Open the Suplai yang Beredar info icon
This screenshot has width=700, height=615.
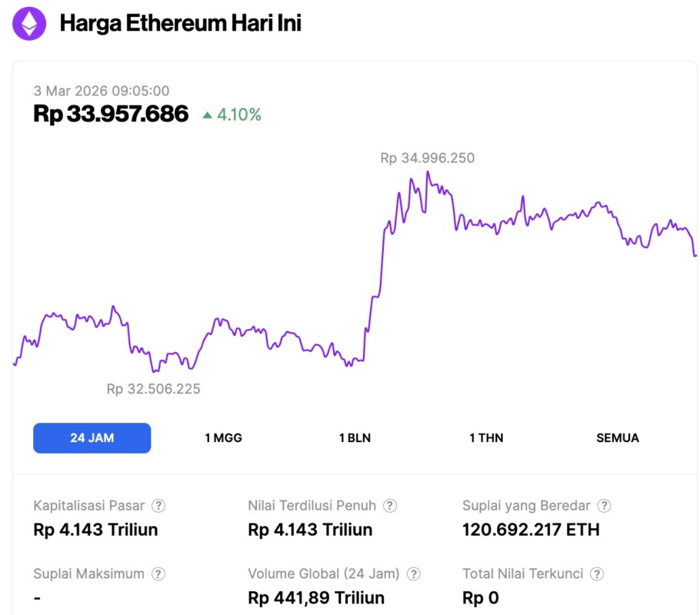tap(605, 506)
